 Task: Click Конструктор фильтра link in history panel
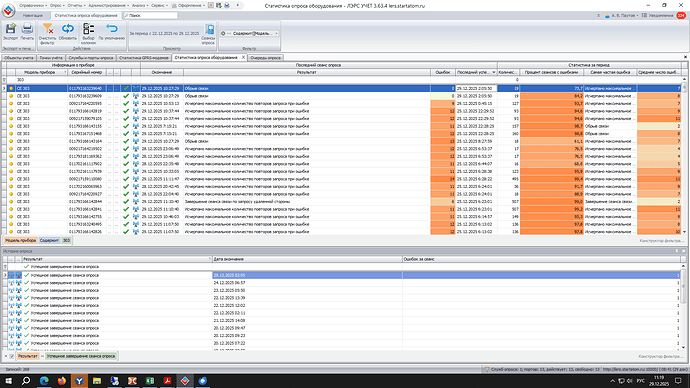tap(661, 356)
